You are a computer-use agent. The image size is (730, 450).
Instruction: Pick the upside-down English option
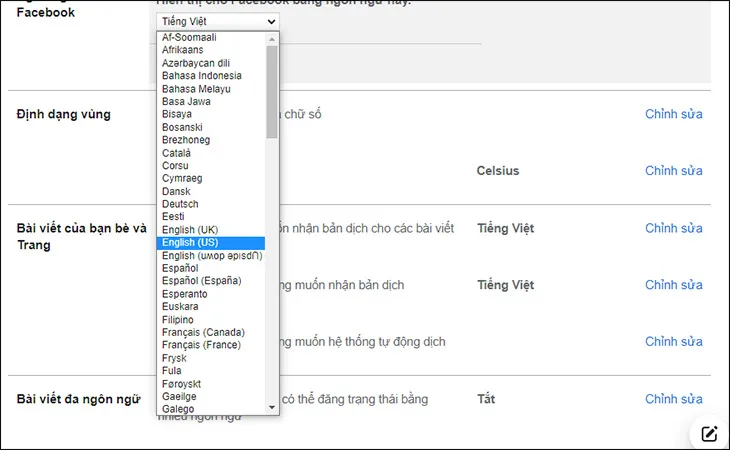[x=211, y=255]
